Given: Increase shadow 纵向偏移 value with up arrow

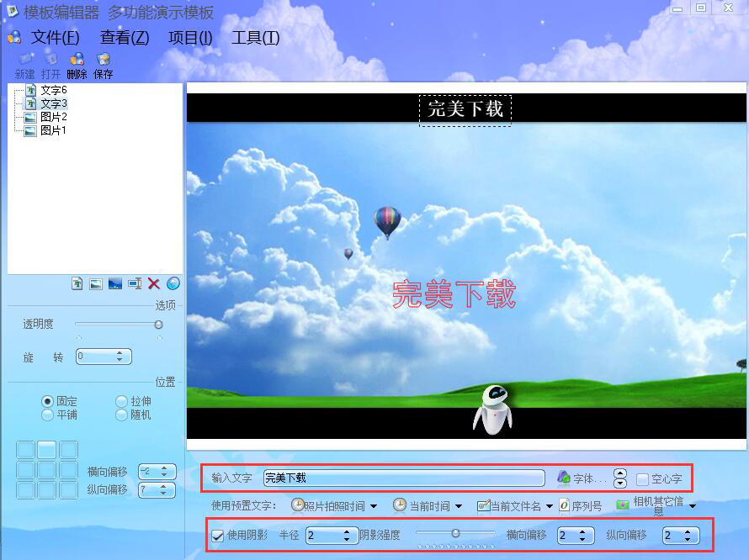Looking at the screenshot, I should point(688,532).
